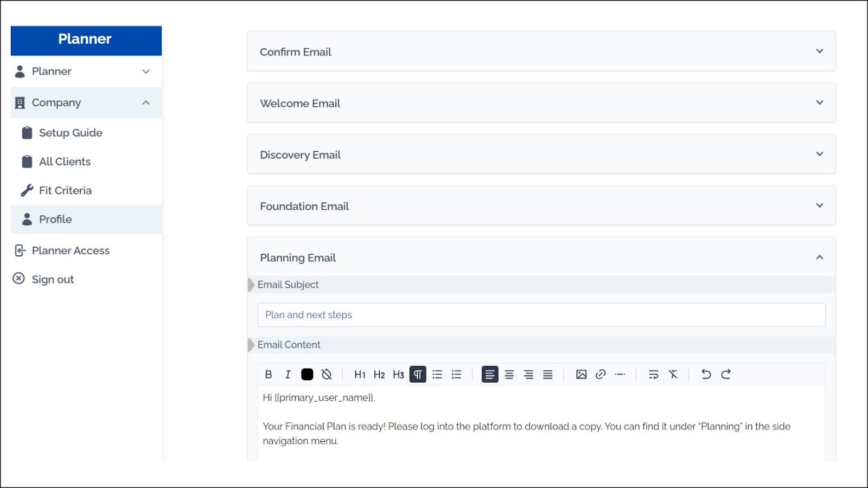The height and width of the screenshot is (488, 868).
Task: Click the Email Subject label triangle
Action: (x=251, y=285)
